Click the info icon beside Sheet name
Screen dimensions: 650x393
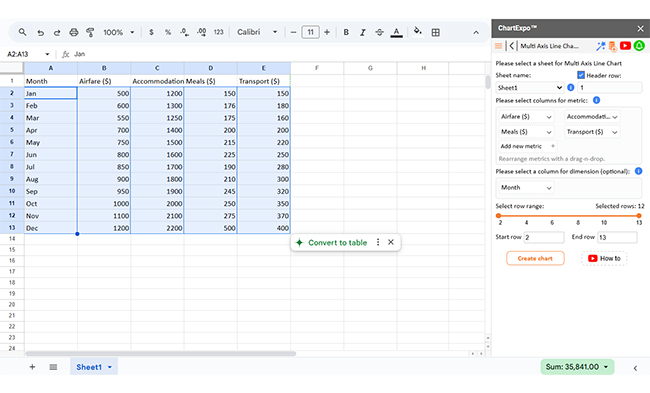570,87
